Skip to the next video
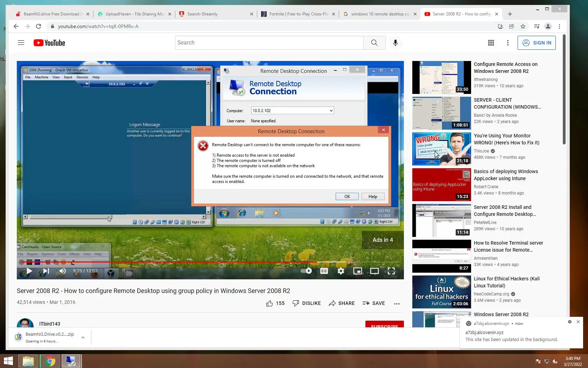Screen dimensions: 588x368 [x=46, y=271]
